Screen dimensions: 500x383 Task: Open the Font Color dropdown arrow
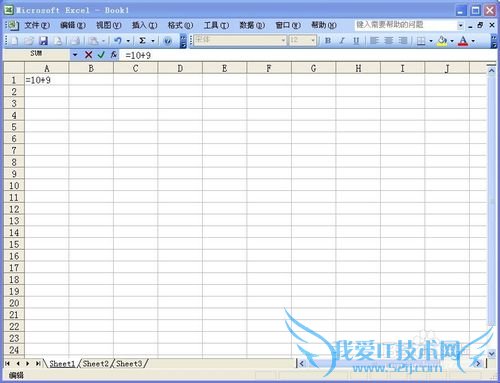click(473, 41)
